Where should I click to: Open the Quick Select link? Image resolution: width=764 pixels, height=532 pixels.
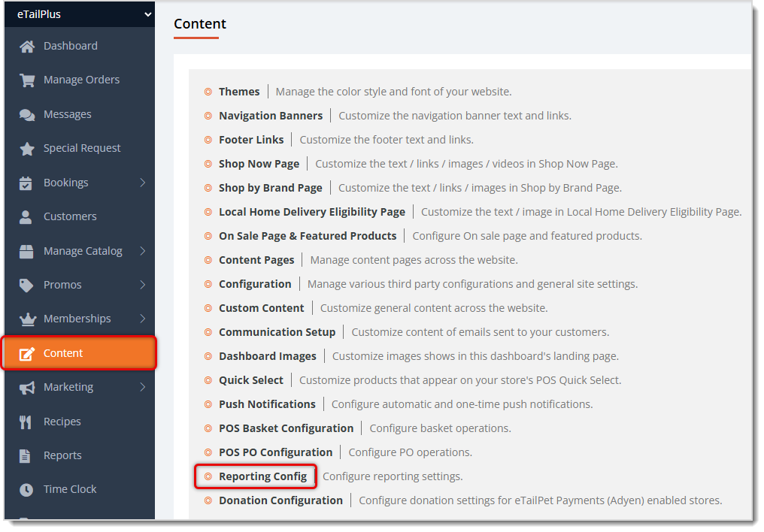coord(251,380)
